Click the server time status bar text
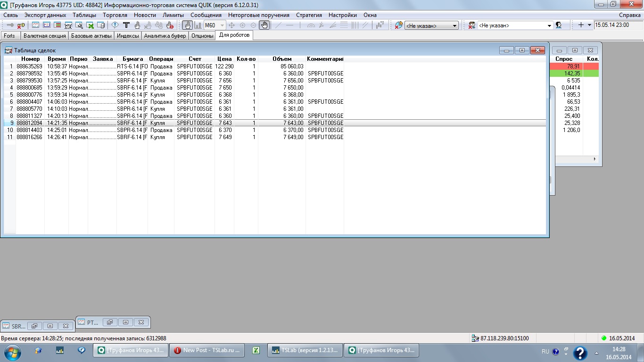The height and width of the screenshot is (362, 644). [x=83, y=338]
